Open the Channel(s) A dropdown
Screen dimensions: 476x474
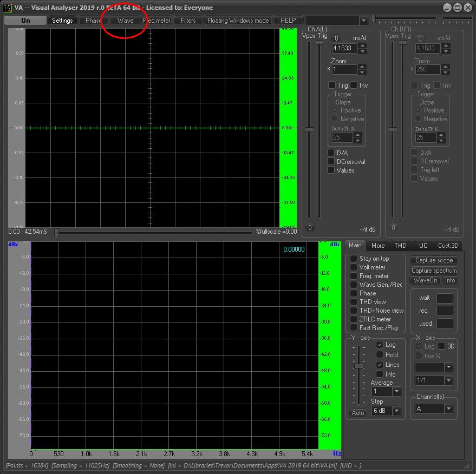(448, 409)
